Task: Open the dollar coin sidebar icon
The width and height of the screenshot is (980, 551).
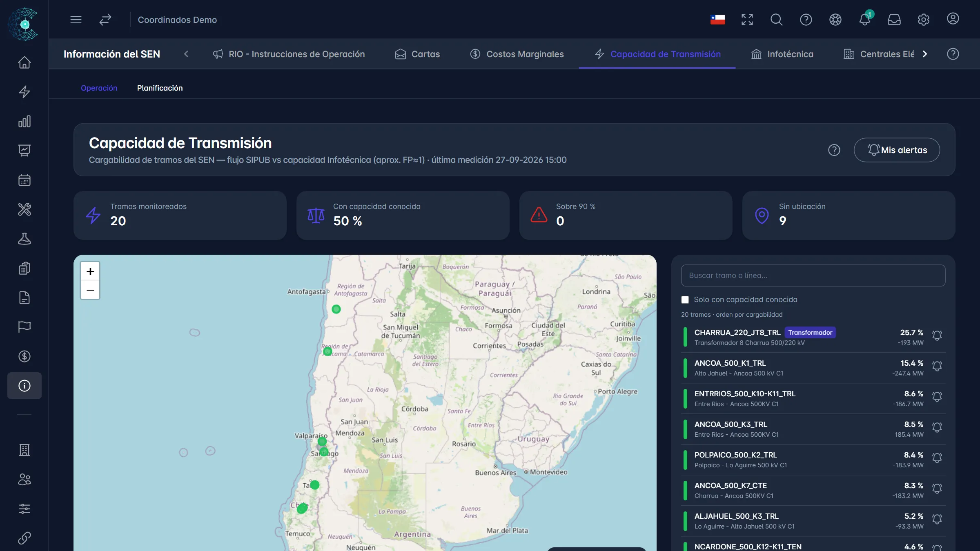Action: tap(24, 356)
